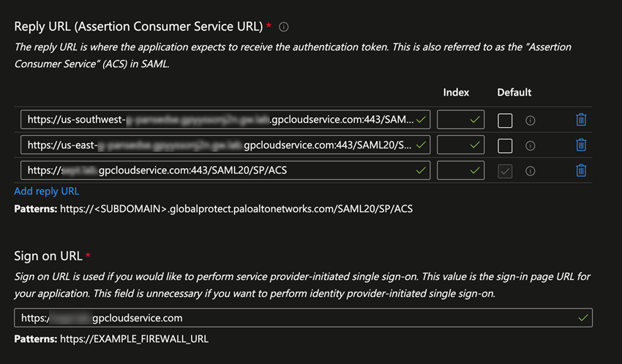Delete the third reply URL row

click(x=581, y=170)
